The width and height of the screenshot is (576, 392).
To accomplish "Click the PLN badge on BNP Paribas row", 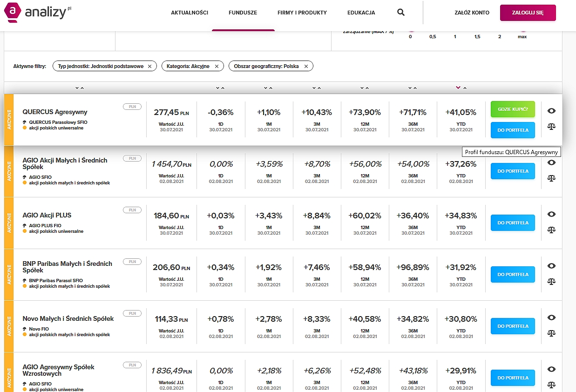I will click(132, 262).
